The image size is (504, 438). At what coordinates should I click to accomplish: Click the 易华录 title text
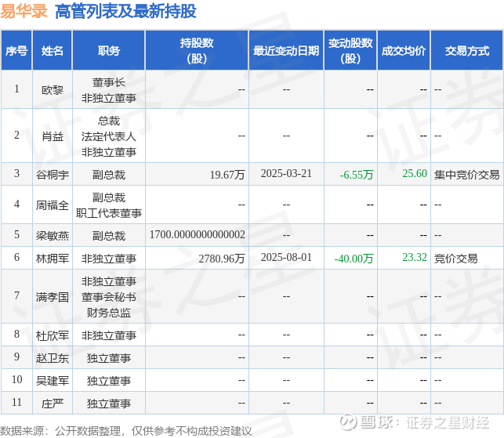pyautogui.click(x=24, y=11)
